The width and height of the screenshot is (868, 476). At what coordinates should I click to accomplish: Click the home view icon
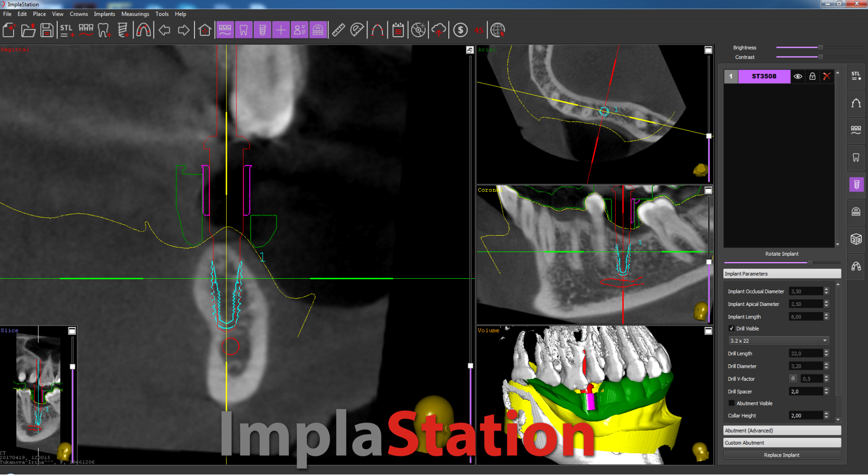coord(205,30)
